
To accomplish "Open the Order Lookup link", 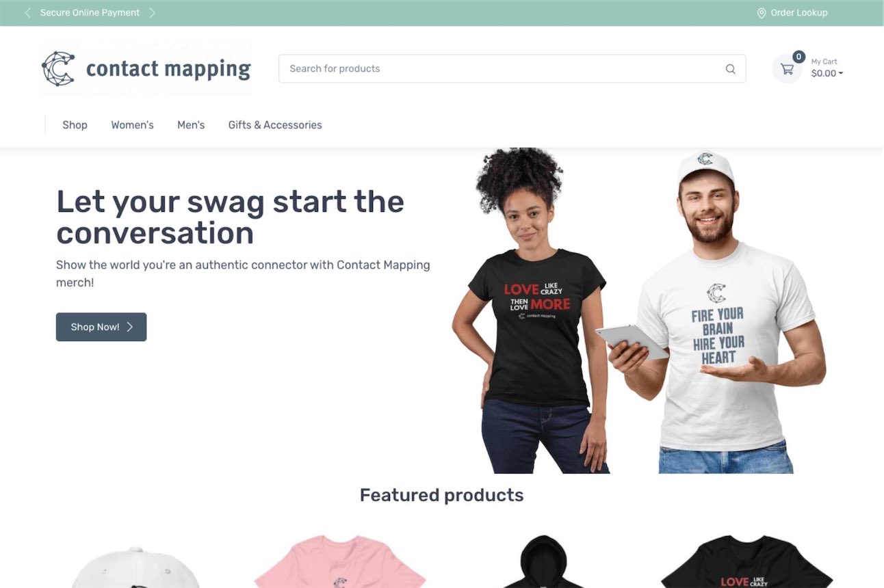I will click(798, 13).
